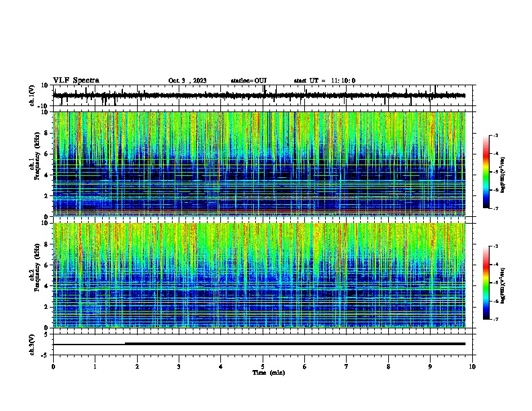This screenshot has width=532, height=411.
Task: Click time axis tick label '7'
Action: click(347, 367)
